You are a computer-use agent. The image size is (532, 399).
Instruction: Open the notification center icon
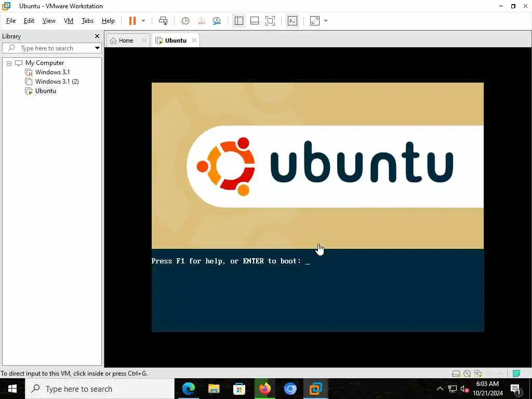516,389
